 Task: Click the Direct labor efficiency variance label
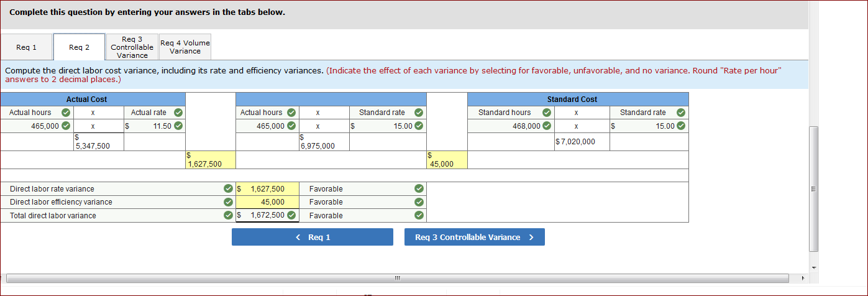click(x=61, y=202)
